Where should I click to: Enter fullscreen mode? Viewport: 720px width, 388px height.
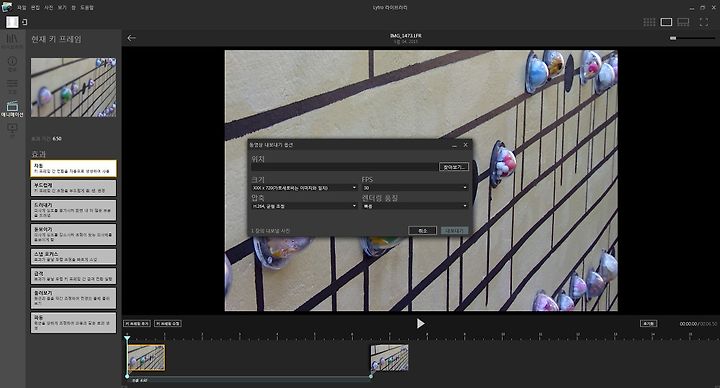pyautogui.click(x=703, y=22)
